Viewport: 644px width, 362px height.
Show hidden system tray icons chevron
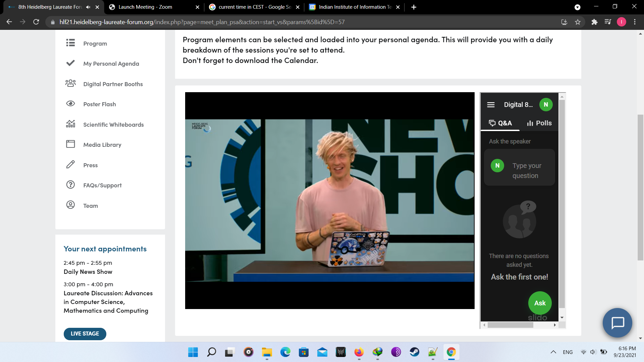tap(553, 352)
